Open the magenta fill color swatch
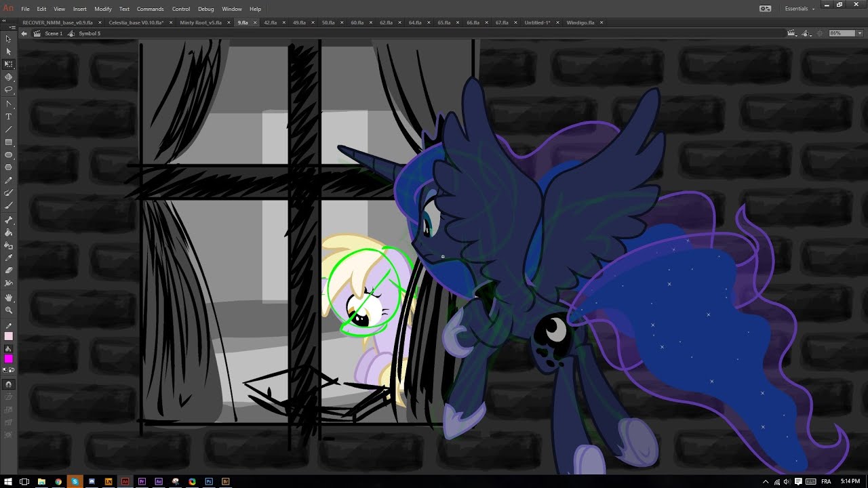 (x=8, y=359)
